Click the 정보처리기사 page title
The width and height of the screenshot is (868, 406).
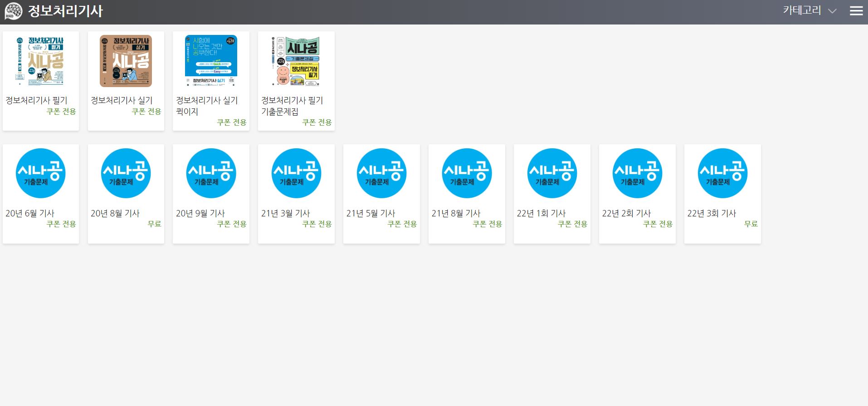pyautogui.click(x=66, y=11)
